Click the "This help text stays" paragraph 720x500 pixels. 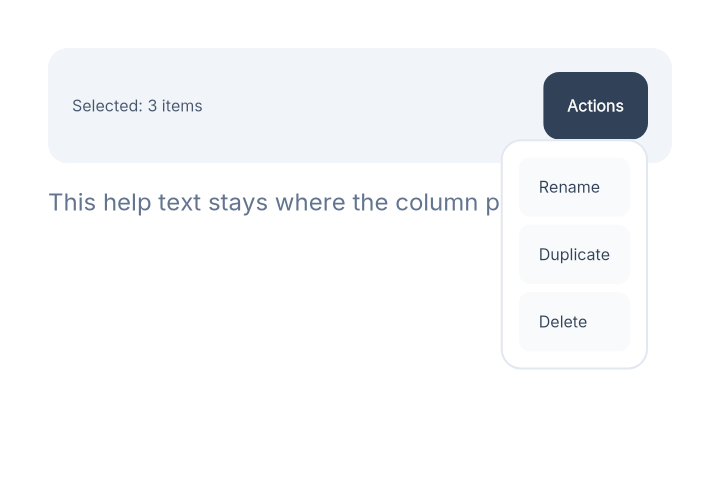[x=270, y=203]
